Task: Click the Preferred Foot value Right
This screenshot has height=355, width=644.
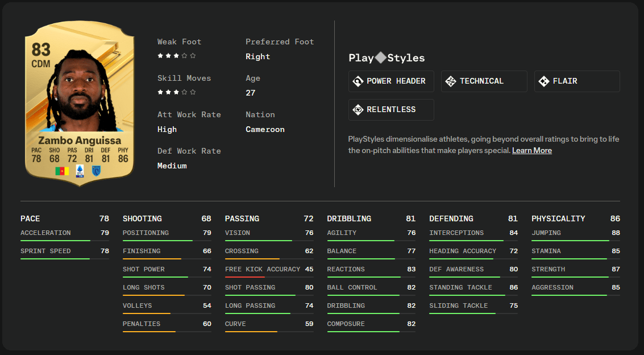Action: [258, 57]
